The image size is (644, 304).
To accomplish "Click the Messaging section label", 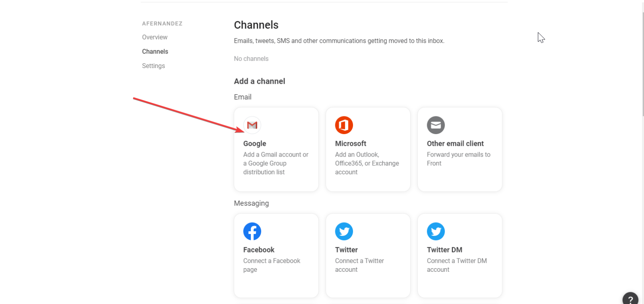I will pos(252,203).
